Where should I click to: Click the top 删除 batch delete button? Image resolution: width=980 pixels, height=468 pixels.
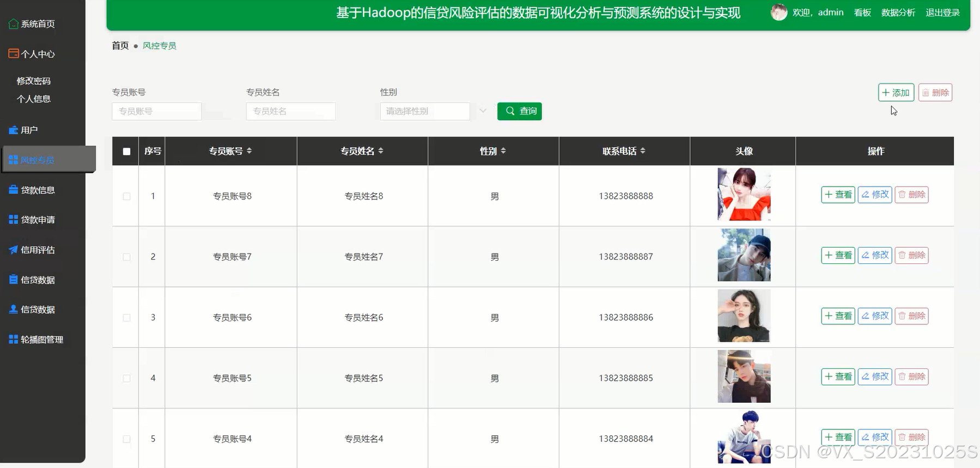point(935,93)
